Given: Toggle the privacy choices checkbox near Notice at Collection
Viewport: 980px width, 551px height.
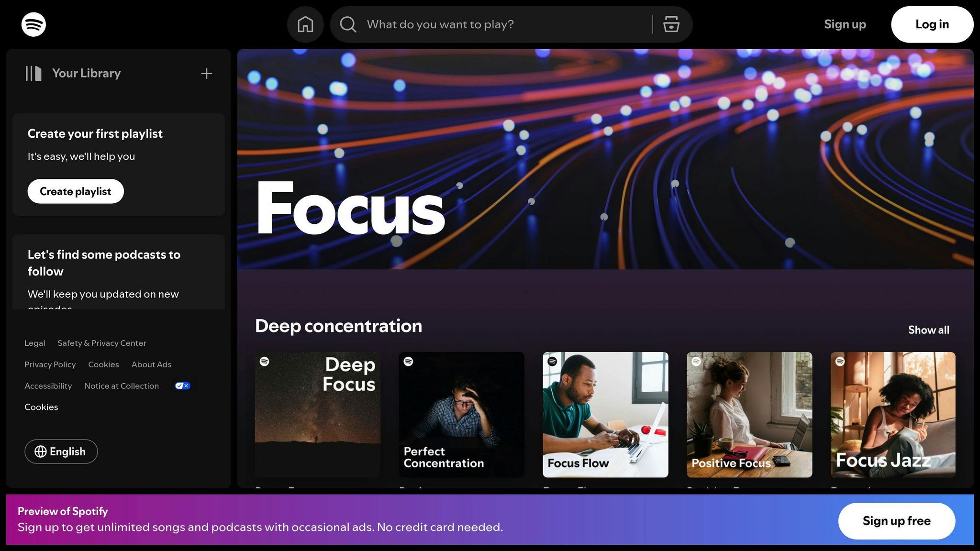Looking at the screenshot, I should tap(182, 386).
